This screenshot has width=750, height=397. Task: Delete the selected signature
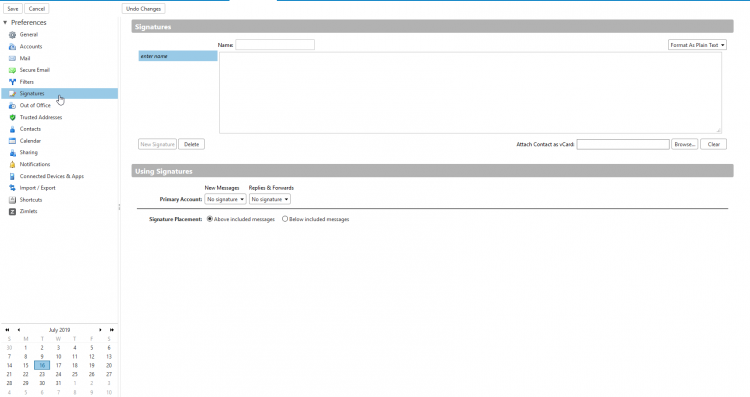tap(191, 144)
